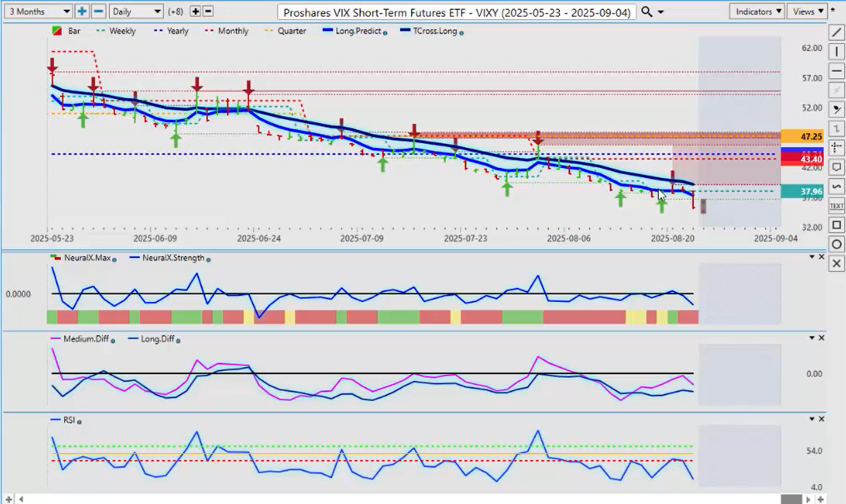Select the vertical line drawing tool
Viewport: 846px width, 504px height.
(836, 52)
